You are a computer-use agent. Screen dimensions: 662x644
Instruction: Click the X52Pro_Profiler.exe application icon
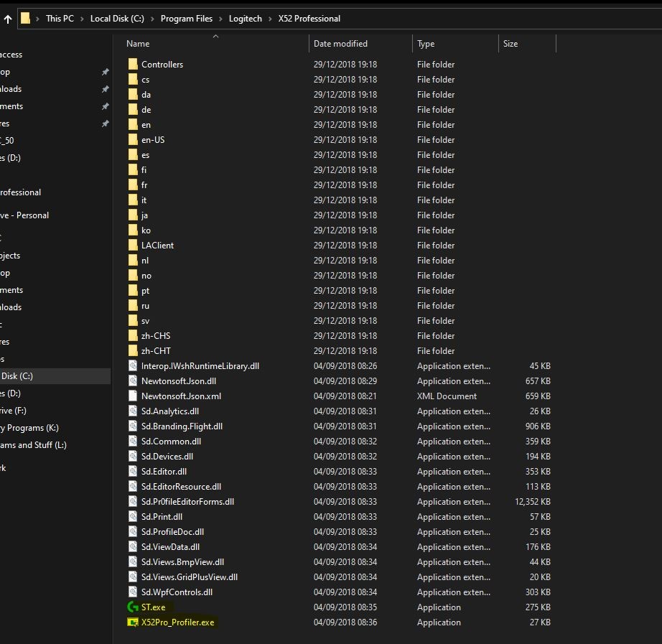click(133, 622)
